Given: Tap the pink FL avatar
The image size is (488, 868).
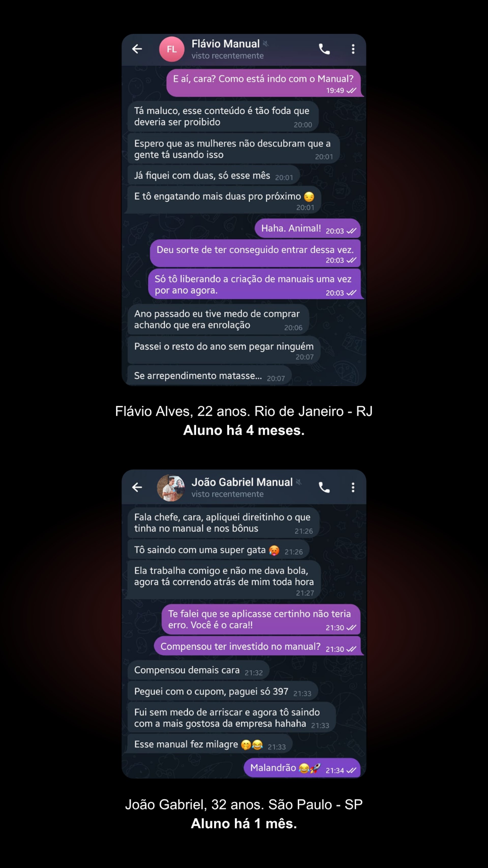Looking at the screenshot, I should (x=172, y=49).
